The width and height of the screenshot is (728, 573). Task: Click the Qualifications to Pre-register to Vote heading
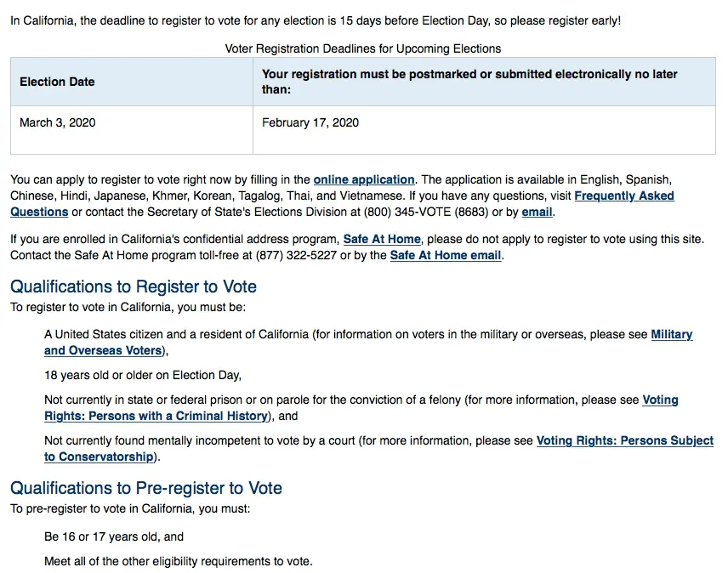146,488
